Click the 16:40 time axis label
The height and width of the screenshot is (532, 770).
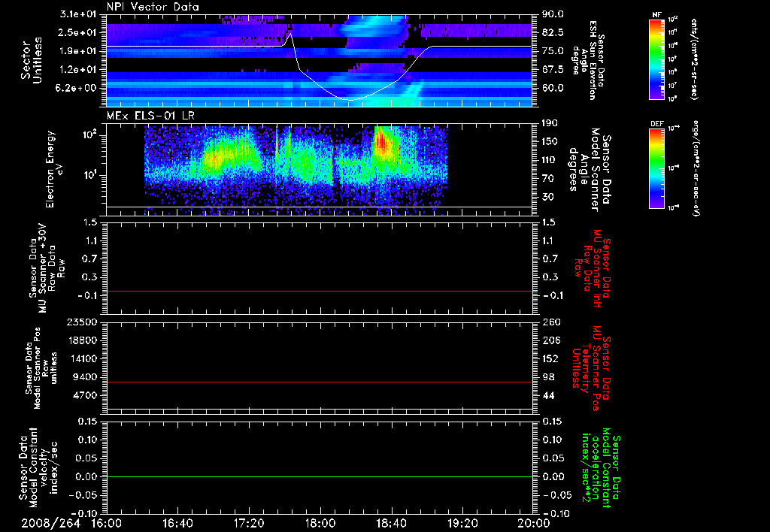177,523
